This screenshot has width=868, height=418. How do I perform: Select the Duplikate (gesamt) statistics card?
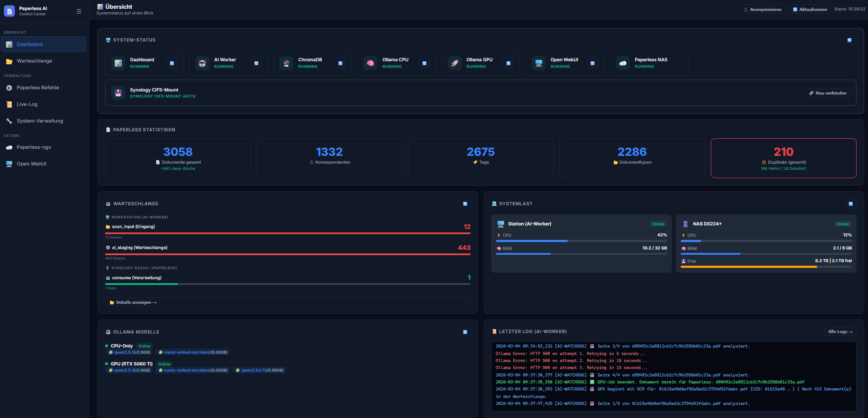point(783,158)
